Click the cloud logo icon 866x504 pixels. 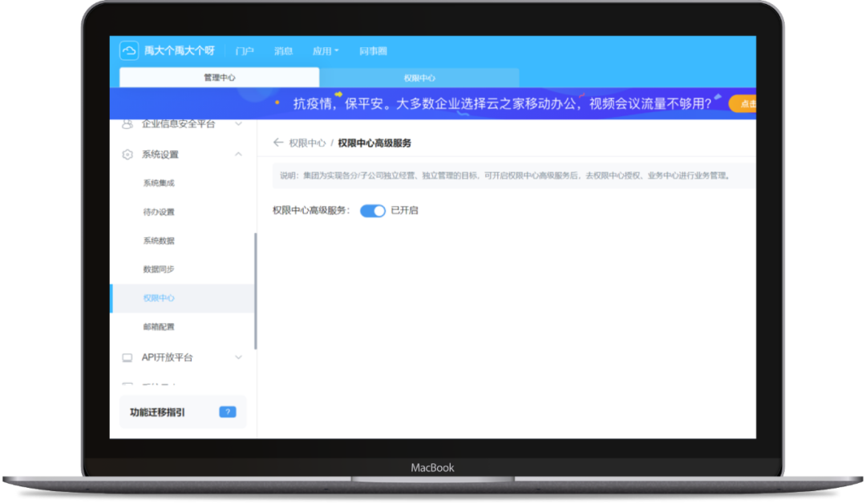129,50
